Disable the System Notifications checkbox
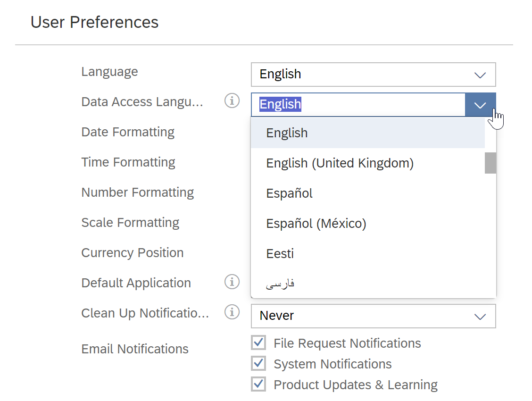This screenshot has height=401, width=532. [x=258, y=363]
